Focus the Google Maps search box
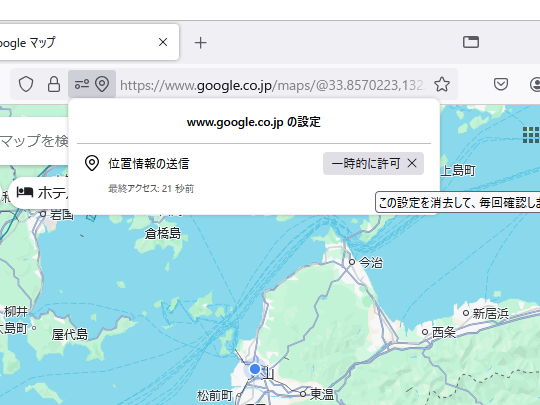 tap(34, 141)
